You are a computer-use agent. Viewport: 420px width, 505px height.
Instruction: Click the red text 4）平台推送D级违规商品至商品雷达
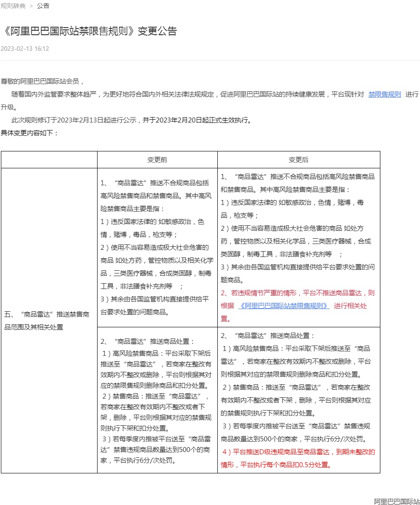[x=298, y=458]
